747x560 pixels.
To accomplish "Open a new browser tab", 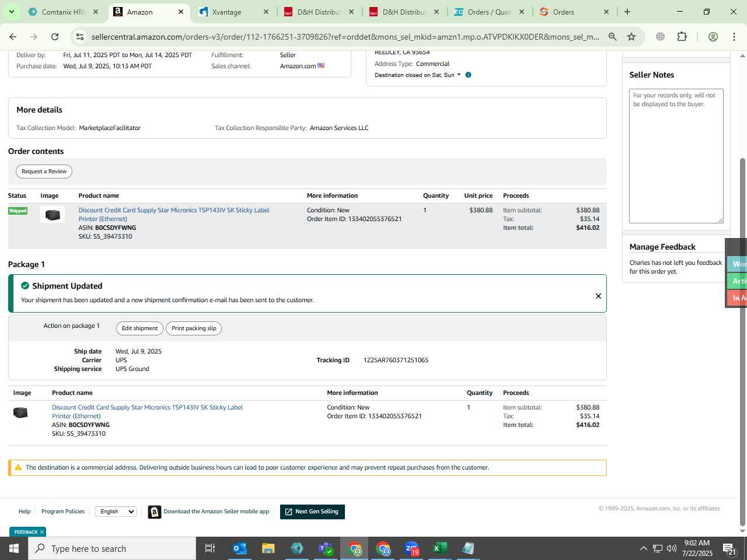I will [x=627, y=12].
